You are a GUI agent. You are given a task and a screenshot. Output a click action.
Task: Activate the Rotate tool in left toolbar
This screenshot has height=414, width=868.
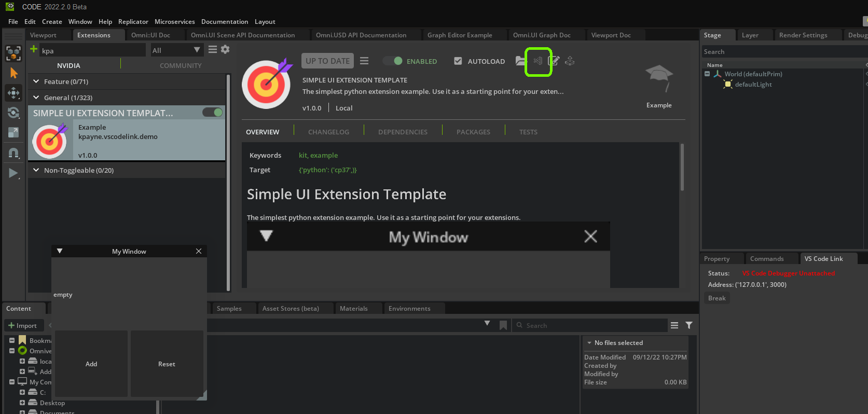coord(13,113)
